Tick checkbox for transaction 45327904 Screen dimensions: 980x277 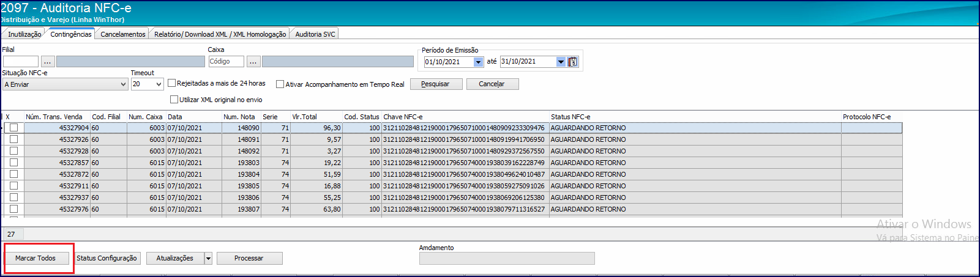point(13,128)
